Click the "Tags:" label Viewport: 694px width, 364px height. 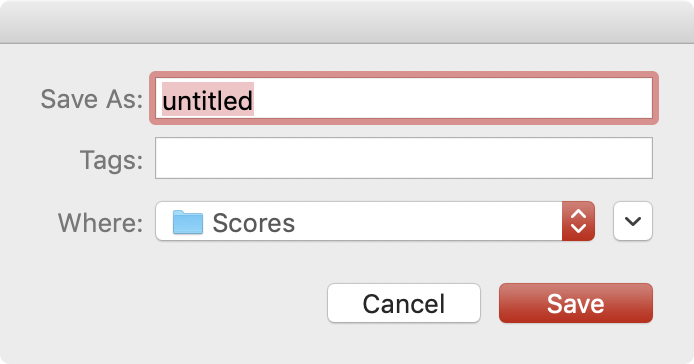point(111,160)
